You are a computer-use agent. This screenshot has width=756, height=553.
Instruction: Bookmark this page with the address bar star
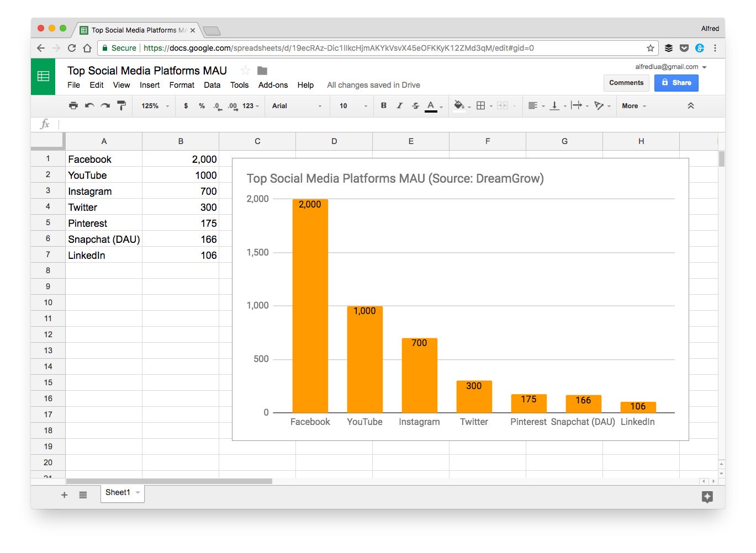651,48
